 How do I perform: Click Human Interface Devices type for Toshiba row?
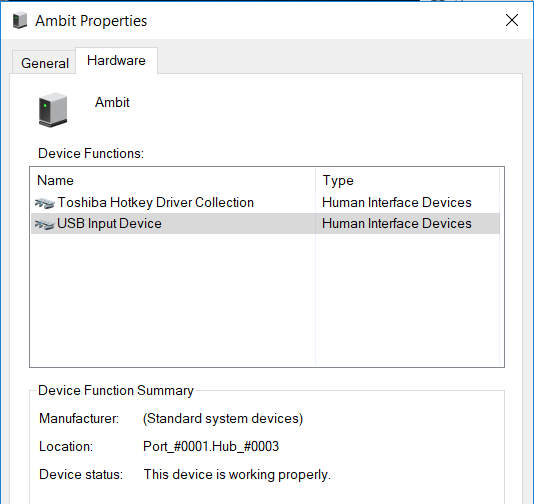[x=396, y=203]
